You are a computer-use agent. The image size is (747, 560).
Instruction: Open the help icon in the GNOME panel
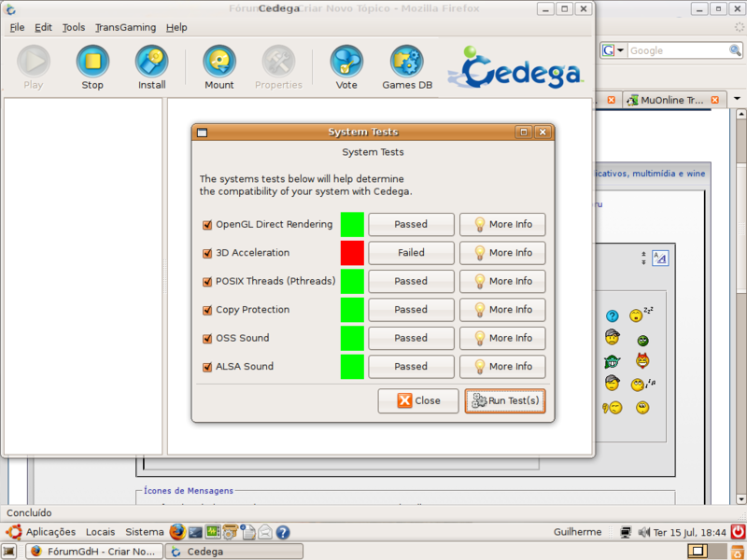[283, 532]
